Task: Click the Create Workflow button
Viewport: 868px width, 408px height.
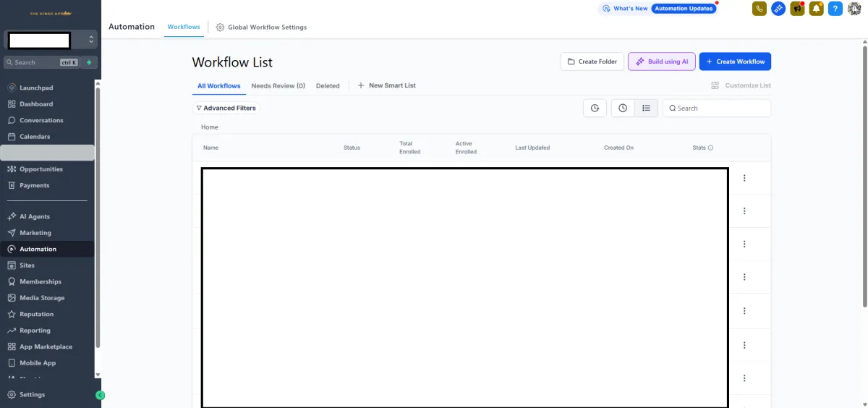Action: (735, 61)
